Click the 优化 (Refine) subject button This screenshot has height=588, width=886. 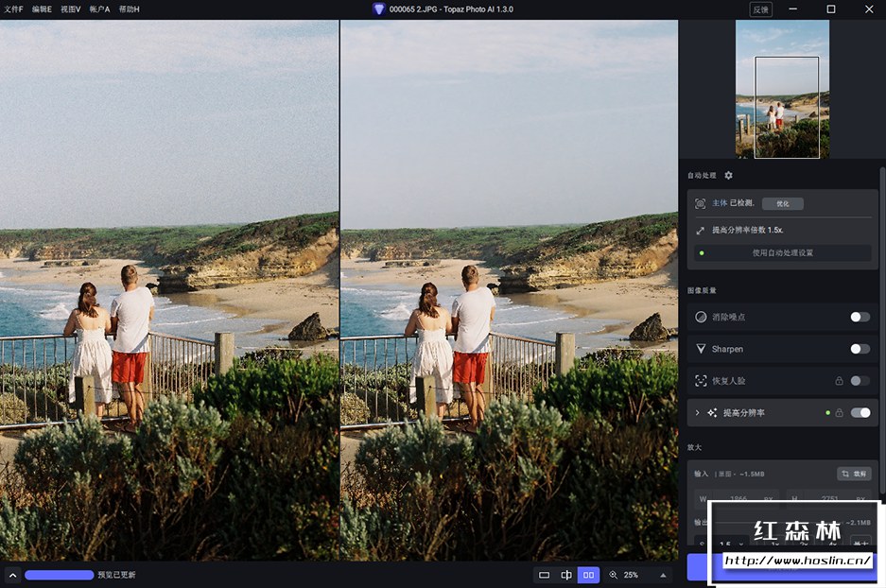(x=782, y=203)
